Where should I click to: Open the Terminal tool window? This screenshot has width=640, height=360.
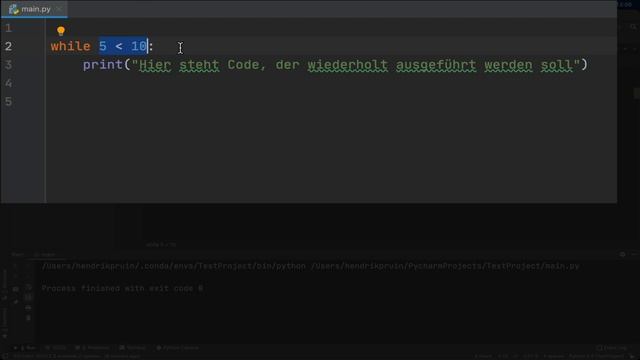point(133,348)
